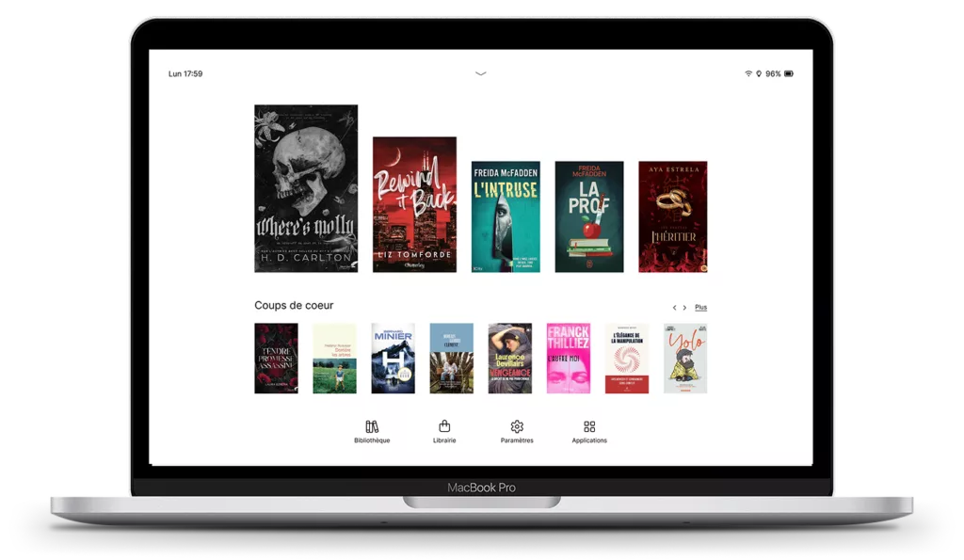964x560 pixels.
Task: Go to next Coups de coeur page
Action: (685, 308)
